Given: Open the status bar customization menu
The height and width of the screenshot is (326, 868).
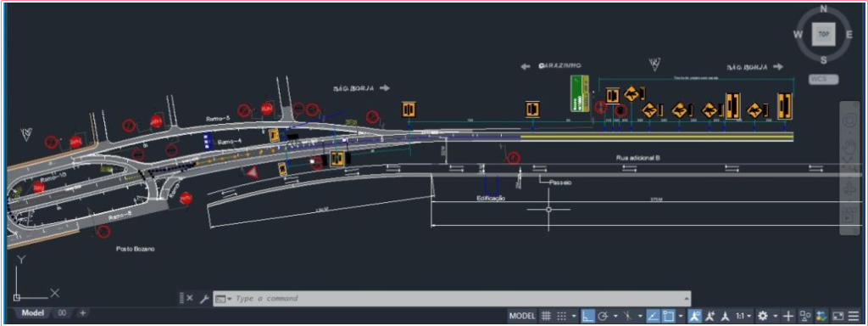Looking at the screenshot, I should point(854,316).
